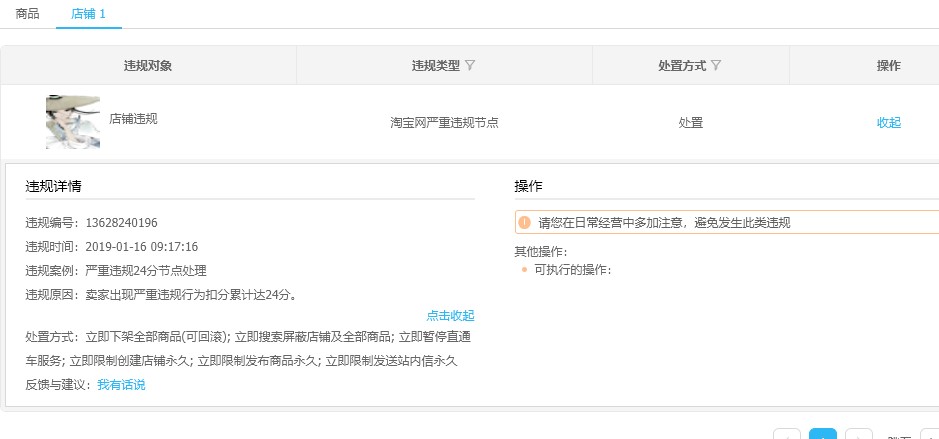939x439 pixels.
Task: Open the 我有话说 feedback link
Action: coord(121,385)
